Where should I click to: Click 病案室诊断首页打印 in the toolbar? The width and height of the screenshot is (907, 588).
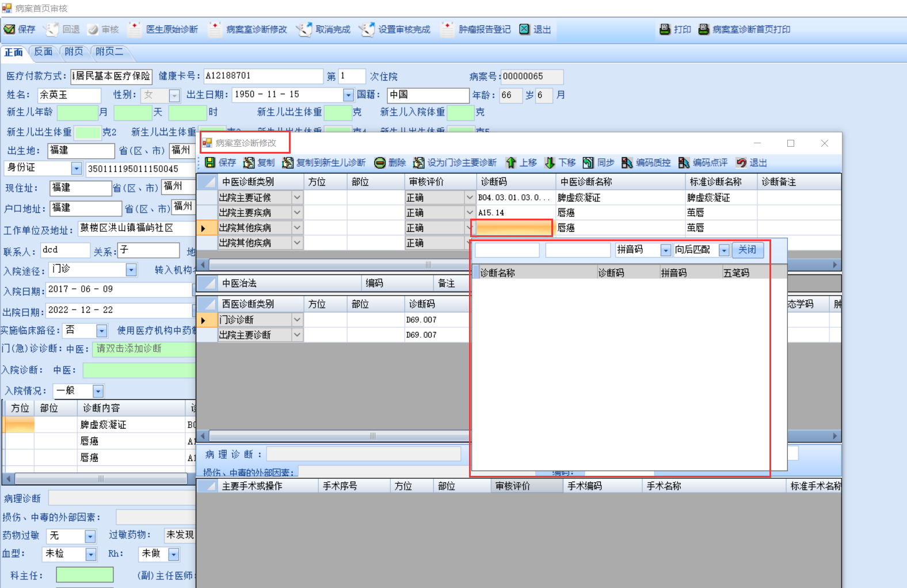745,29
